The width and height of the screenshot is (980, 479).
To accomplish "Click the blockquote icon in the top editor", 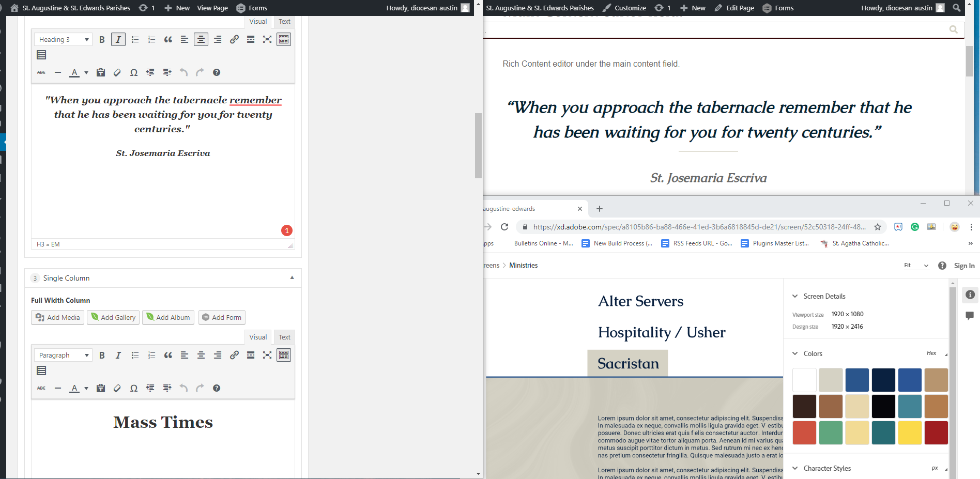I will pyautogui.click(x=168, y=40).
